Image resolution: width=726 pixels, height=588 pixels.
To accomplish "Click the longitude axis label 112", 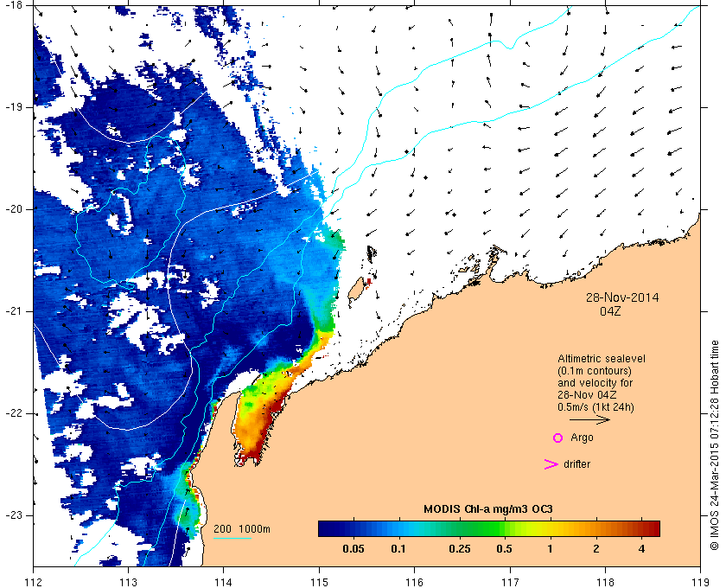I will pyautogui.click(x=34, y=582).
